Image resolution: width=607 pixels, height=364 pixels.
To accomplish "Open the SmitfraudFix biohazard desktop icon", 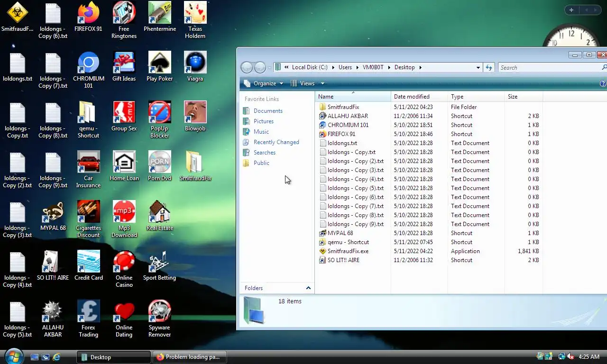I will pyautogui.click(x=17, y=17).
